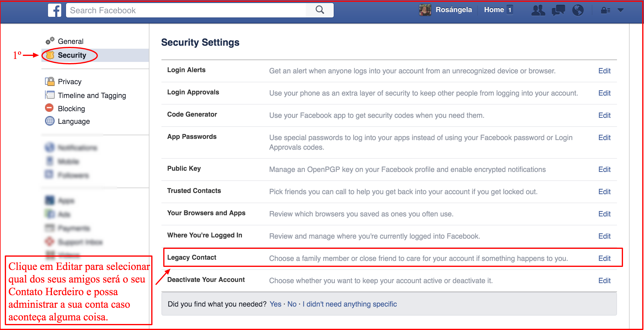This screenshot has width=644, height=330.
Task: Click the Home button in the top bar
Action: [494, 10]
